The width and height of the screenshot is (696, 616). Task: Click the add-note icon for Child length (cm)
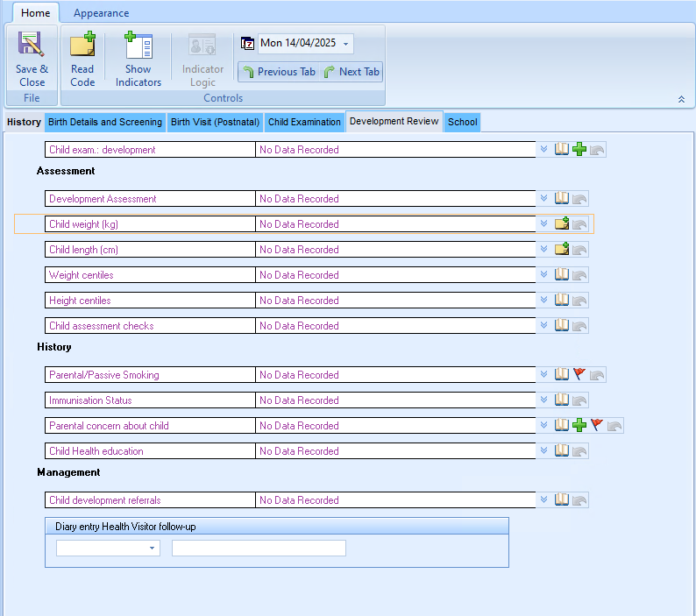pyautogui.click(x=562, y=249)
